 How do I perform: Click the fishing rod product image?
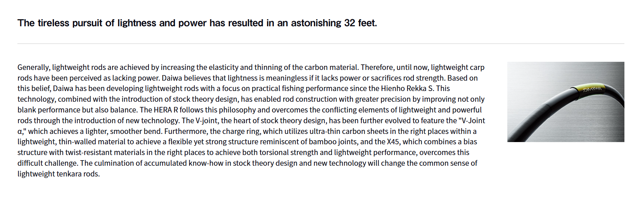[565, 102]
